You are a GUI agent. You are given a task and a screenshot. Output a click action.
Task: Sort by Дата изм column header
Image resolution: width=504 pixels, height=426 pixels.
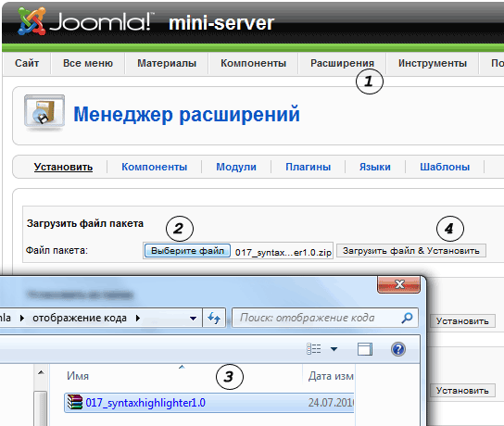[x=331, y=376]
